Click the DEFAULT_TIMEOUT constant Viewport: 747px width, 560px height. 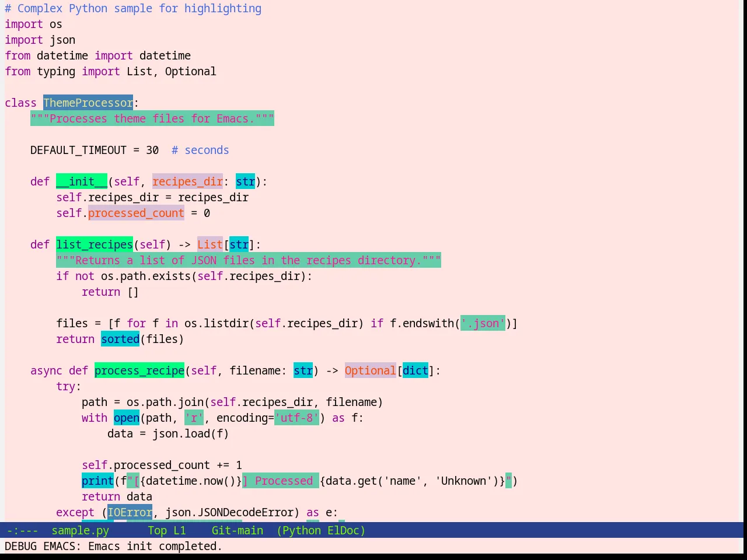tap(78, 150)
